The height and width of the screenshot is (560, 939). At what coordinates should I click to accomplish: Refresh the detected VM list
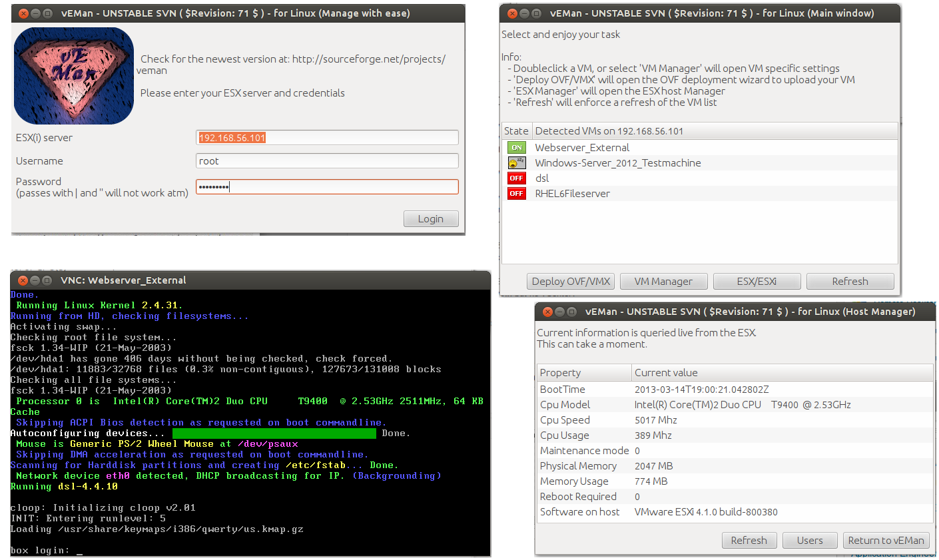tap(850, 281)
